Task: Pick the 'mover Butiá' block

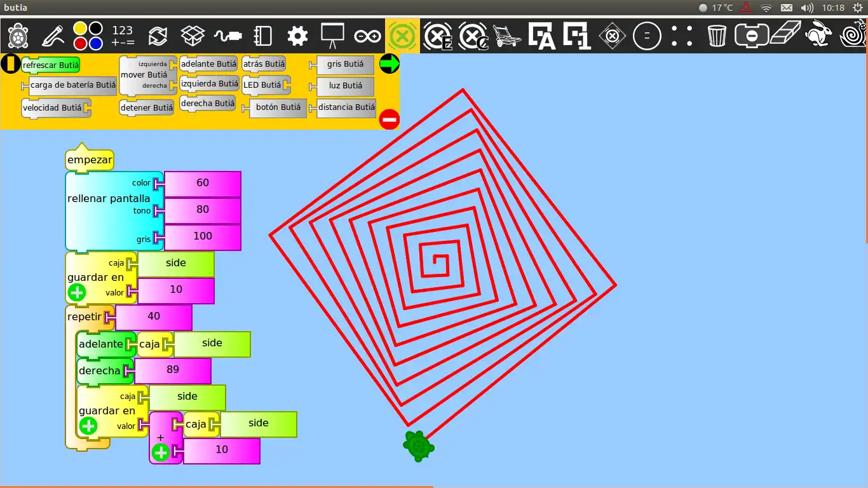Action: coord(148,75)
